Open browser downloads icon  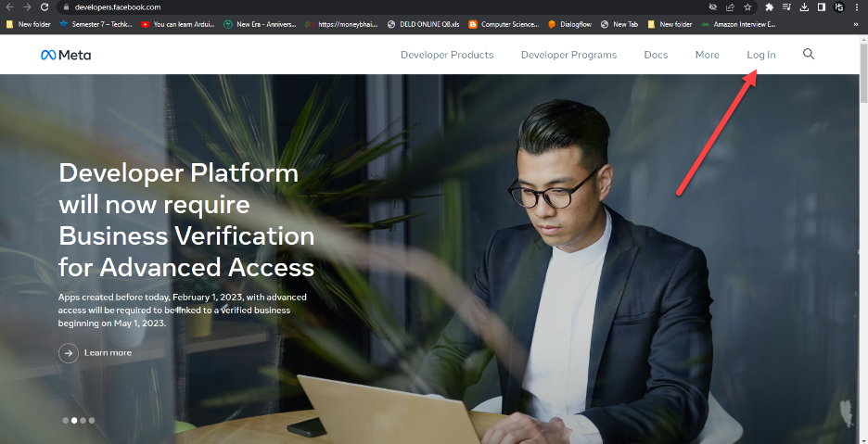click(x=804, y=7)
